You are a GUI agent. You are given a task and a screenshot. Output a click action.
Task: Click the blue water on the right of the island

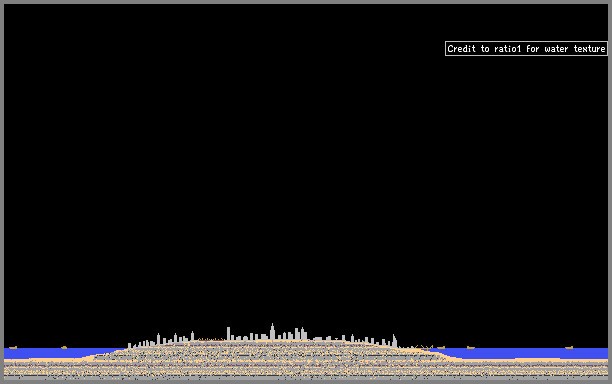[523, 353]
